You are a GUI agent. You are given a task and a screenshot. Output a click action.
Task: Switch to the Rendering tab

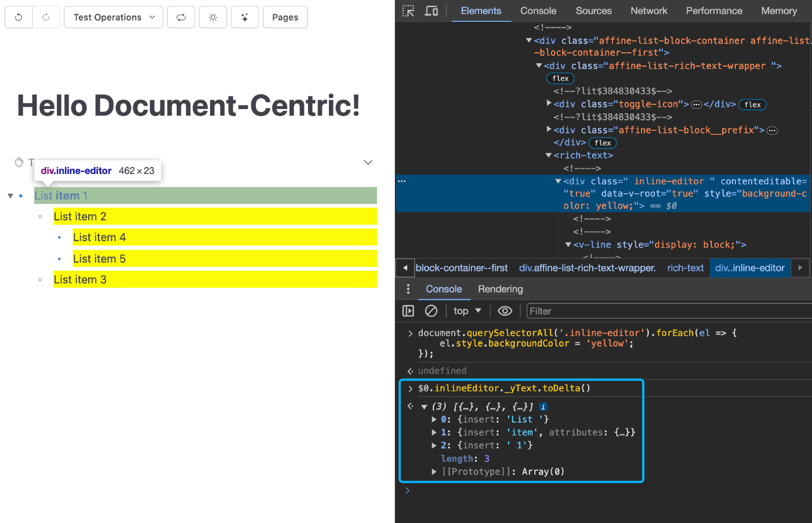pos(500,289)
